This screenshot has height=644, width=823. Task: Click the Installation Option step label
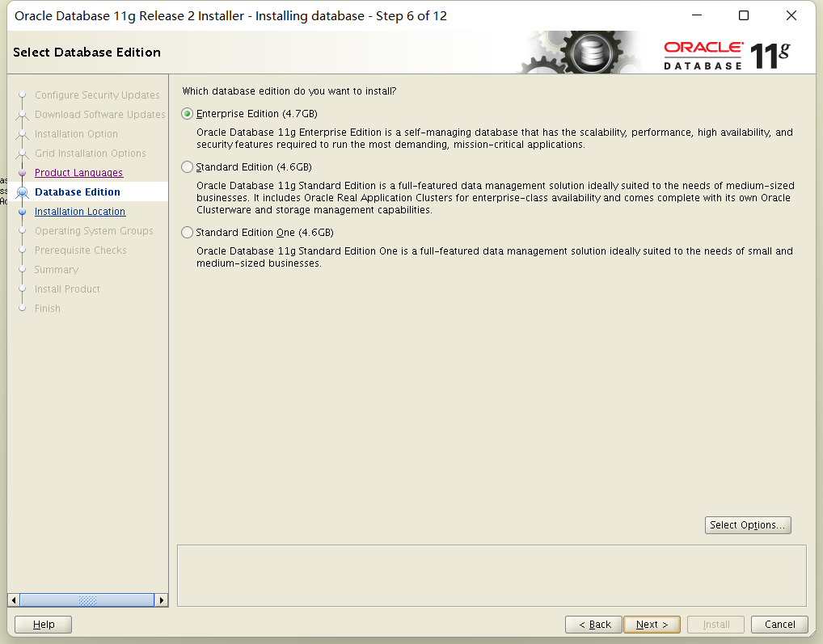click(76, 134)
